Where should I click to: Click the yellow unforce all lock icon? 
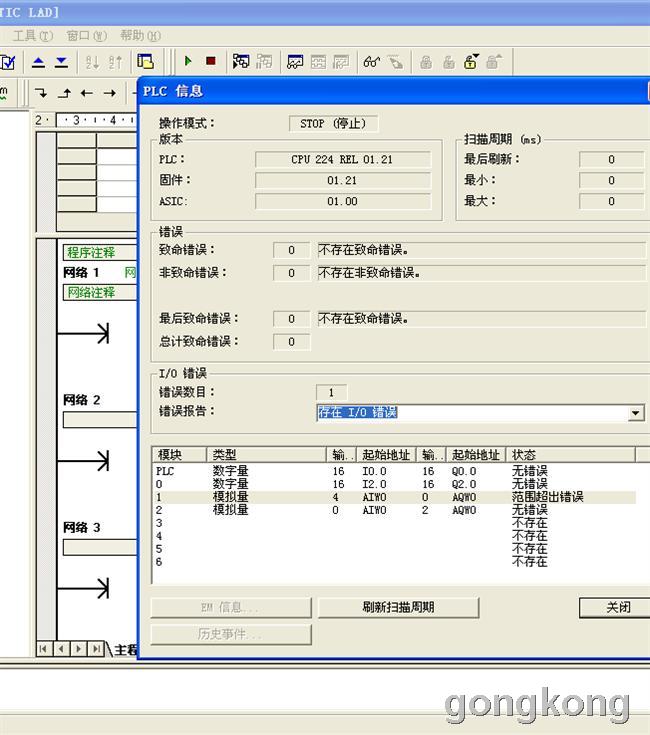(471, 61)
